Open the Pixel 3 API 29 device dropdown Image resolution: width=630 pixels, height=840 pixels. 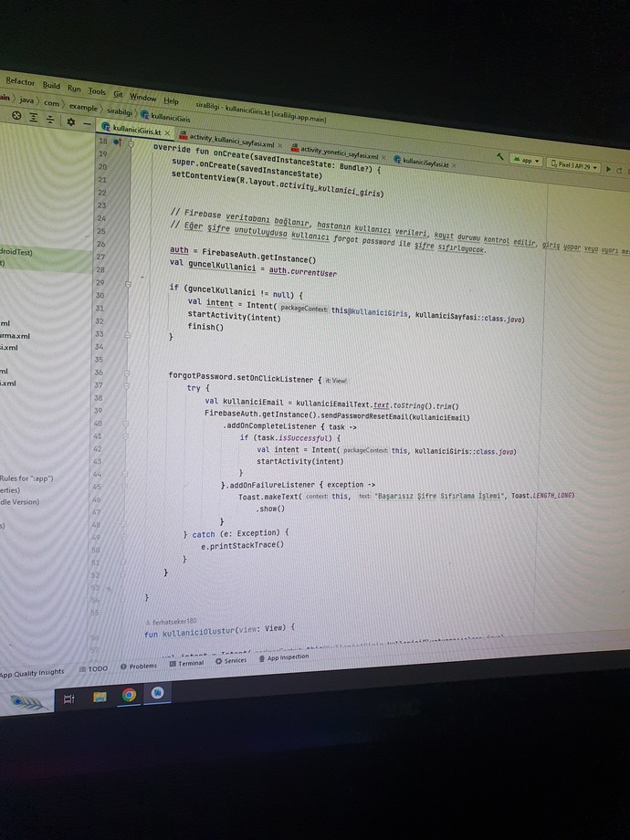(x=573, y=165)
